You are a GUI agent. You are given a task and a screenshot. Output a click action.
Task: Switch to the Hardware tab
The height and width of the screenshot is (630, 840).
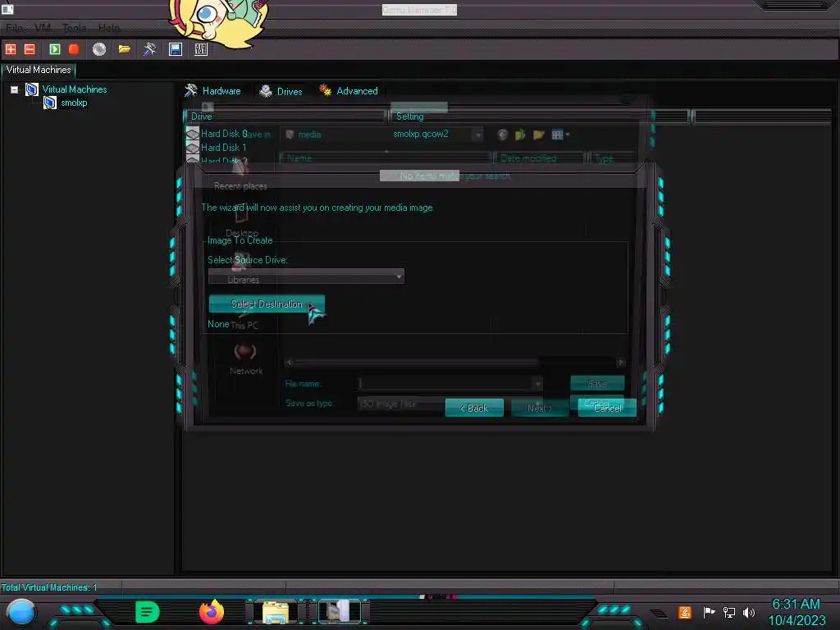point(212,91)
